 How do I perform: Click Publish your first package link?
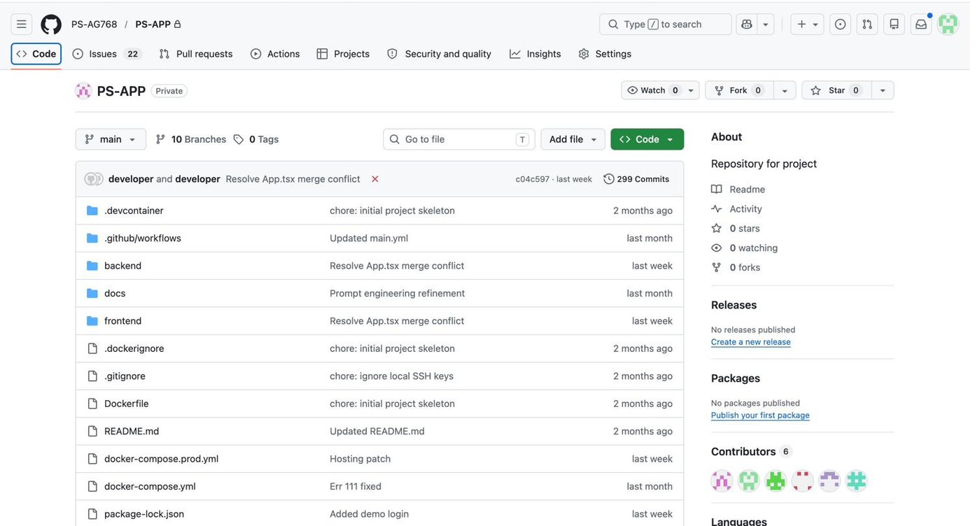tap(760, 415)
